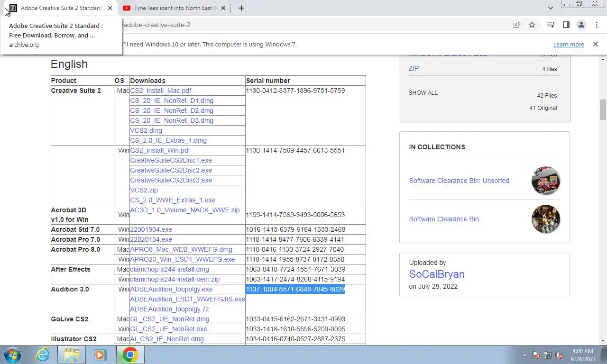Click the scrollbar down arrow

[603, 340]
